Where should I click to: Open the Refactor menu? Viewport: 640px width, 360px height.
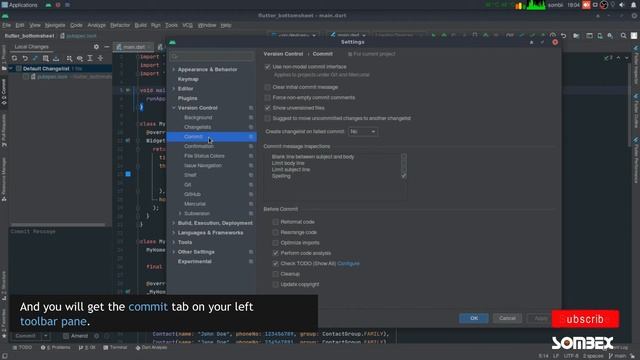tap(120, 25)
